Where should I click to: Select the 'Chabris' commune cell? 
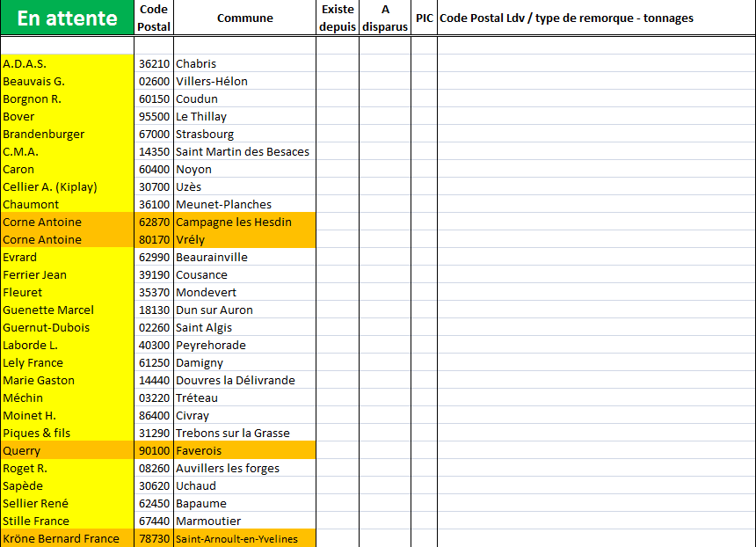tap(244, 63)
